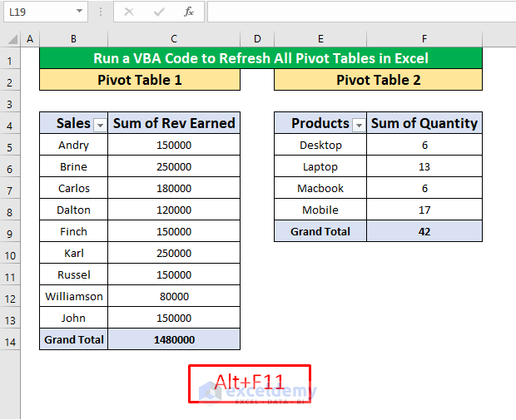This screenshot has height=420, width=516.
Task: Click the 1480000 grand total value
Action: pyautogui.click(x=174, y=339)
